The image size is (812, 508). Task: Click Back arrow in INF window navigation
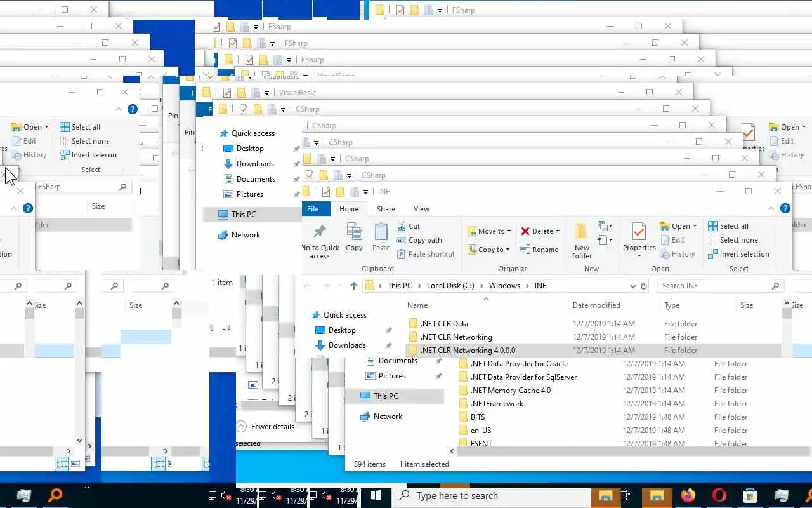pyautogui.click(x=308, y=286)
